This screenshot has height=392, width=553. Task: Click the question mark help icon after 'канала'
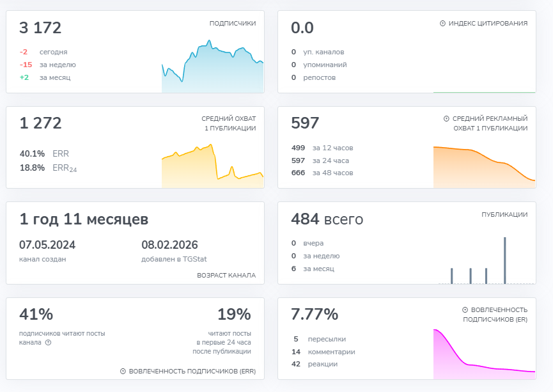(x=48, y=343)
